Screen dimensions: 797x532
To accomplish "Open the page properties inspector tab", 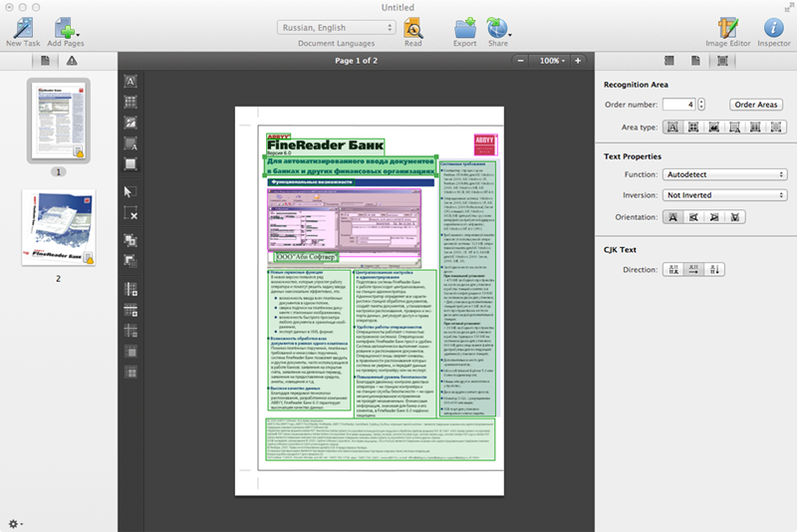I will [x=695, y=61].
